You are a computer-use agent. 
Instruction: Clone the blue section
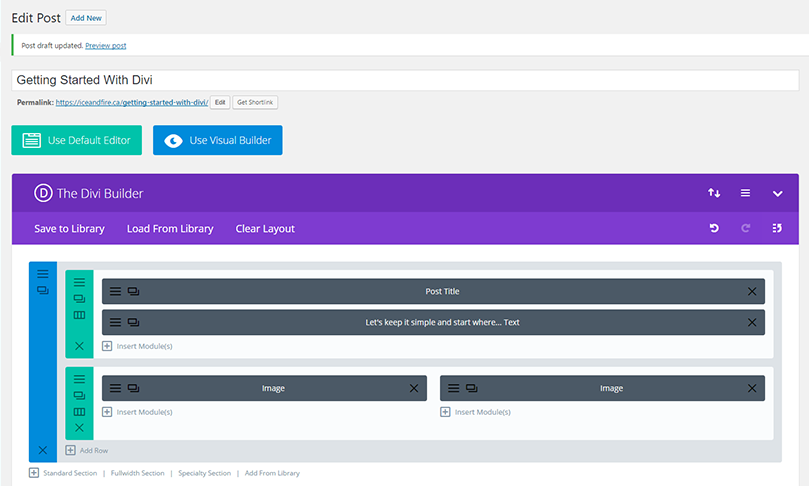click(43, 290)
